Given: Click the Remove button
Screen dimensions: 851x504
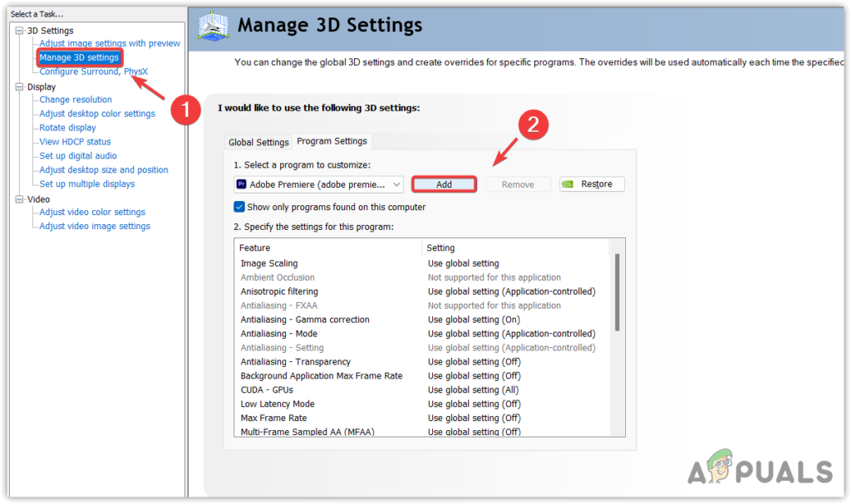Looking at the screenshot, I should [518, 184].
